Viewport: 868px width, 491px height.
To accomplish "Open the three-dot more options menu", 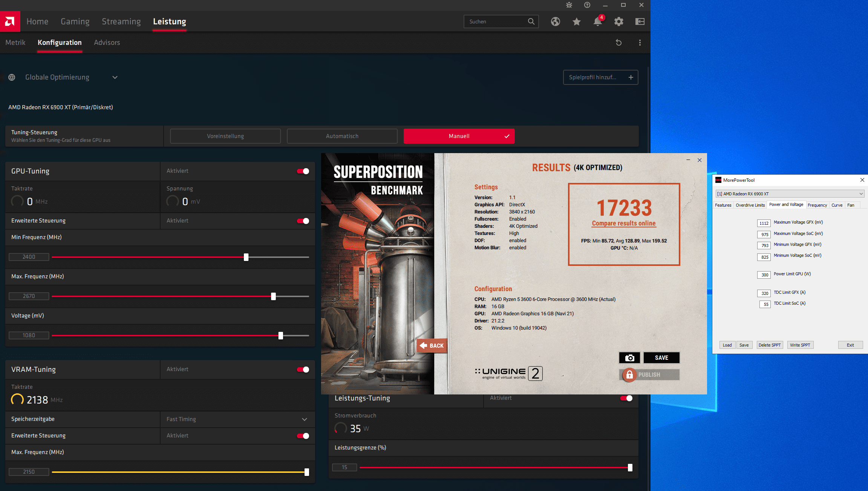I will [x=640, y=43].
